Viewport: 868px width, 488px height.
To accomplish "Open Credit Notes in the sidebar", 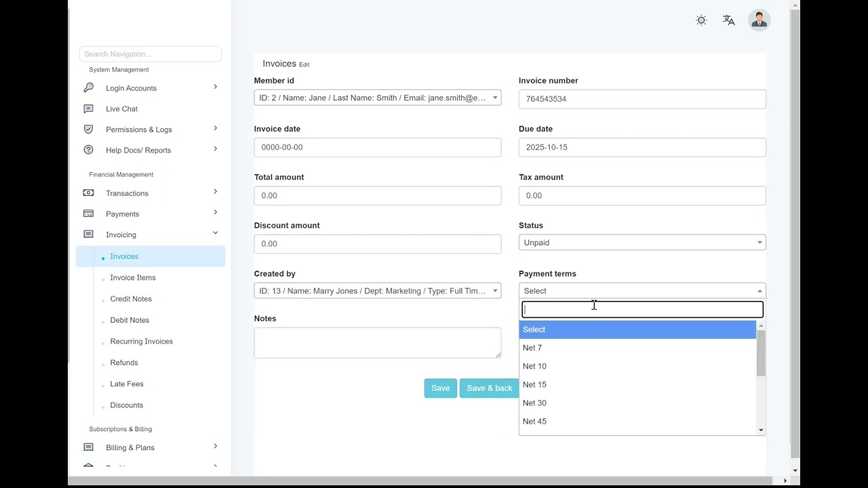I will tap(131, 299).
